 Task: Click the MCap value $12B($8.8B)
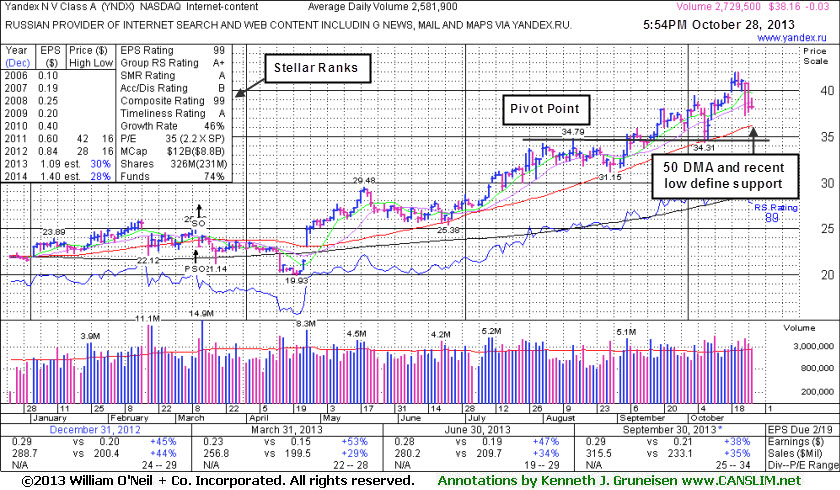point(196,152)
